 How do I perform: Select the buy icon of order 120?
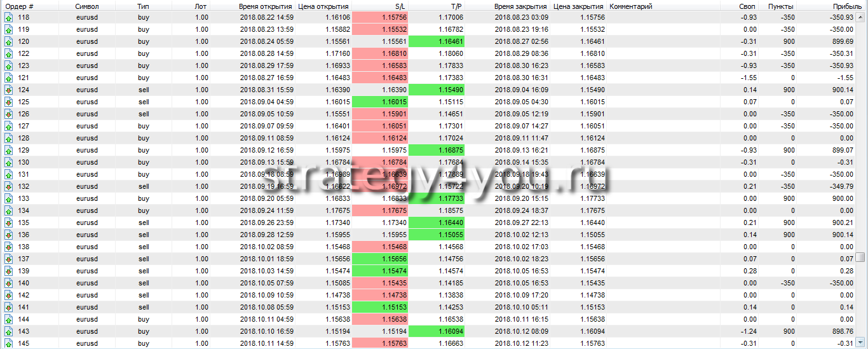pos(8,41)
